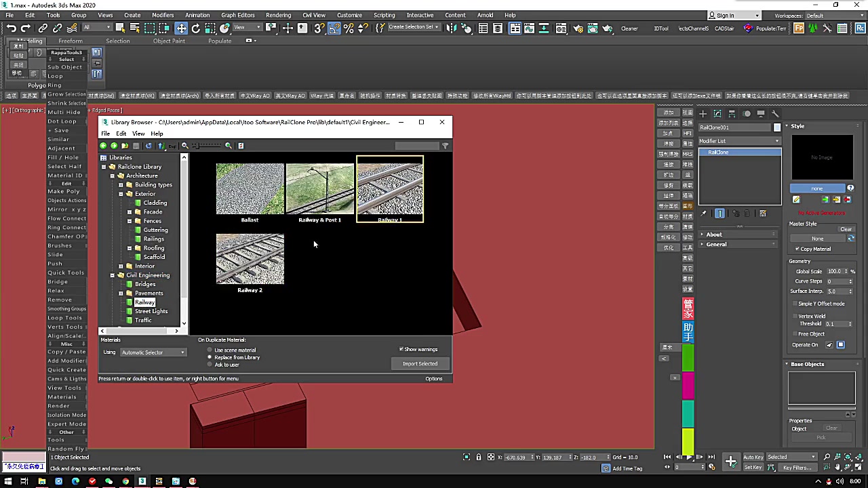Disable the Copy Material checkbox
Image resolution: width=868 pixels, height=488 pixels.
797,249
